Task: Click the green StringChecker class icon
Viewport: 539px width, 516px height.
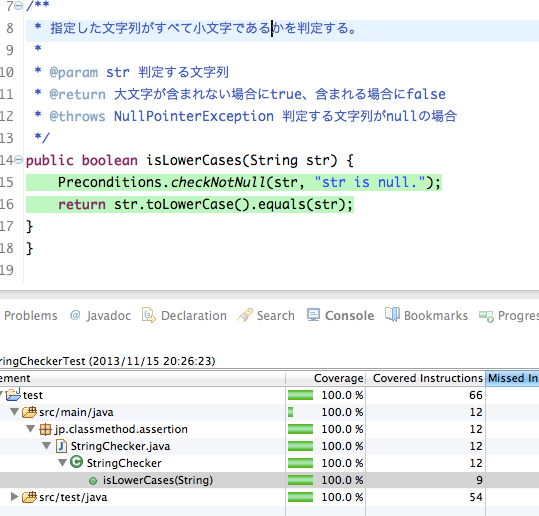Action: pyautogui.click(x=76, y=462)
